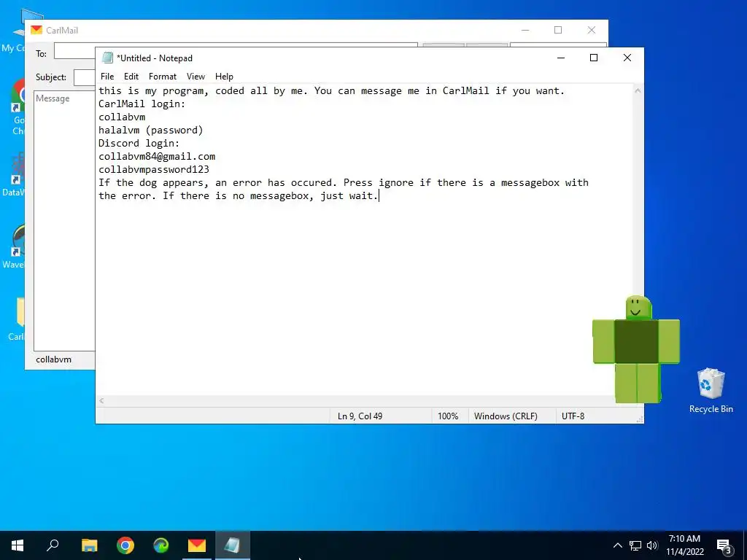Click the Notepad horizontal scrollbar left arrow

coord(101,400)
